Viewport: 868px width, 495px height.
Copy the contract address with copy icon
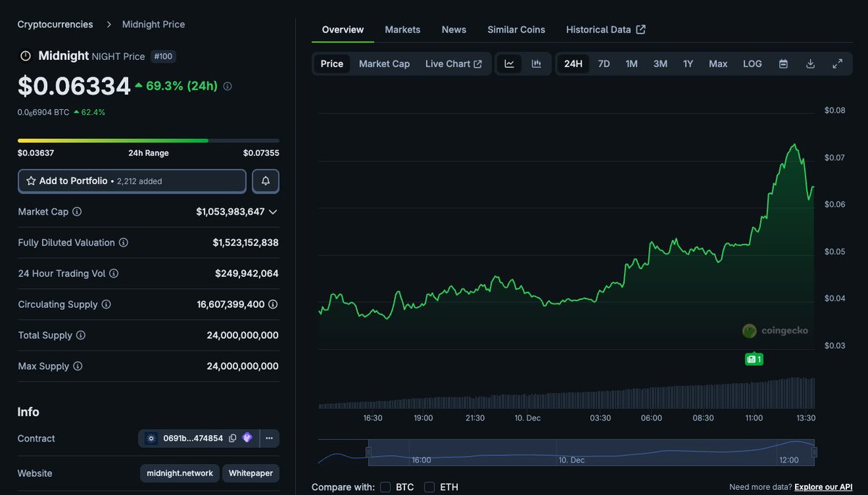click(232, 439)
